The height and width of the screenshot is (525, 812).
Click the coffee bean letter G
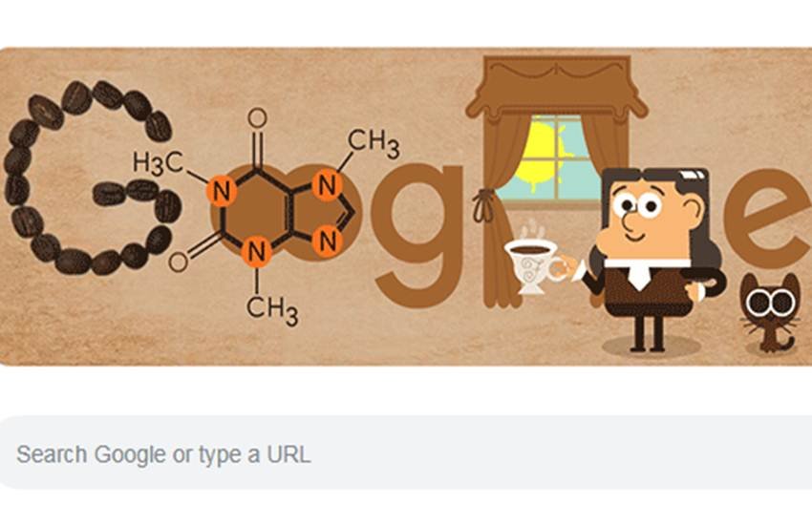92,178
